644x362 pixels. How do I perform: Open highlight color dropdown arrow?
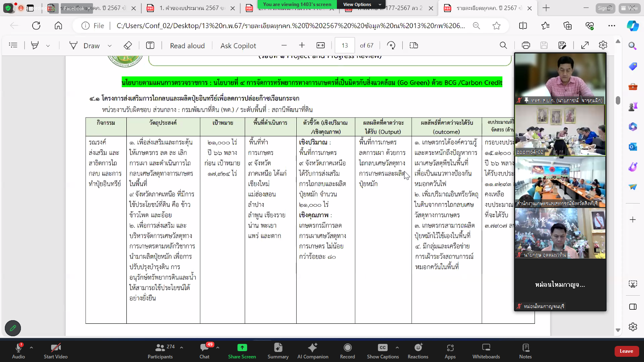48,46
